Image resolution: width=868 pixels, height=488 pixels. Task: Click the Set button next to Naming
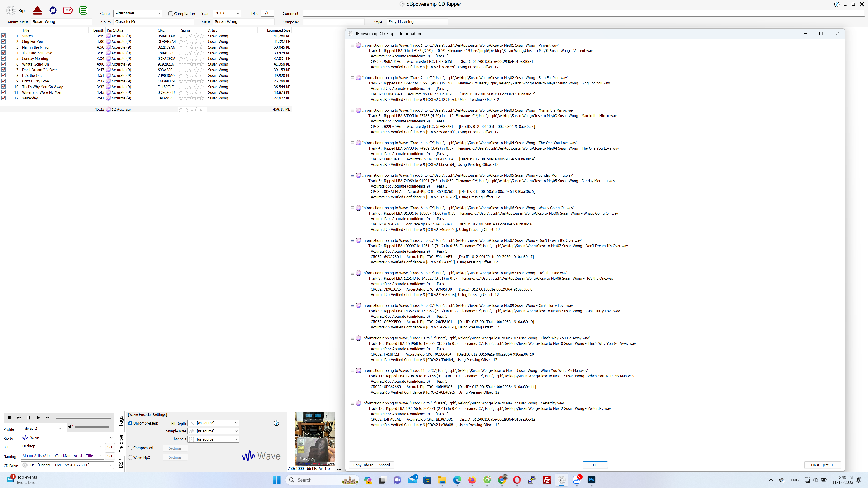(110, 456)
